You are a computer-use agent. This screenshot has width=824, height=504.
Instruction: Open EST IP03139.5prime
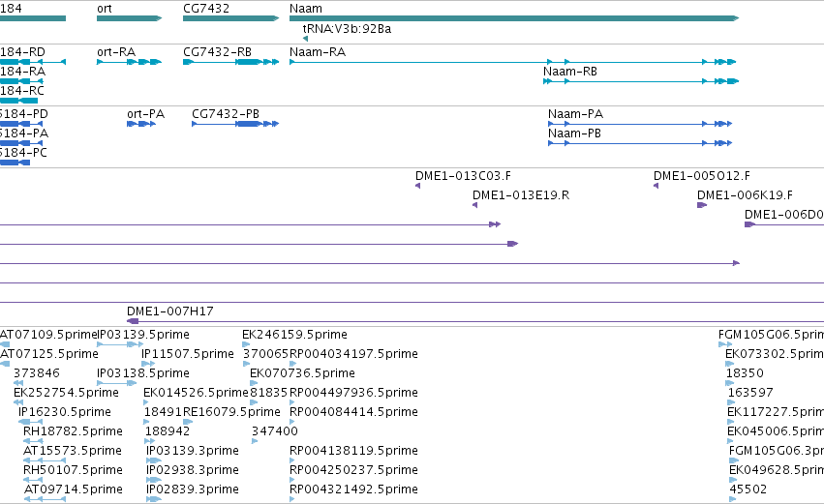pos(143,335)
